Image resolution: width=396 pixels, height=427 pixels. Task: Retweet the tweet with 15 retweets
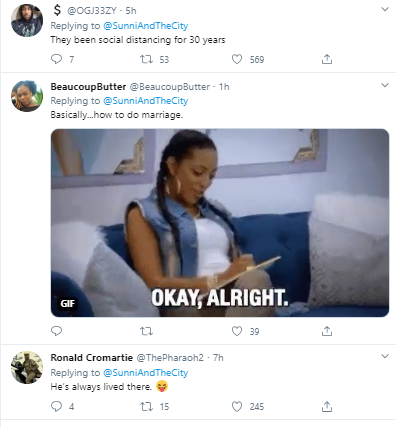coord(146,406)
